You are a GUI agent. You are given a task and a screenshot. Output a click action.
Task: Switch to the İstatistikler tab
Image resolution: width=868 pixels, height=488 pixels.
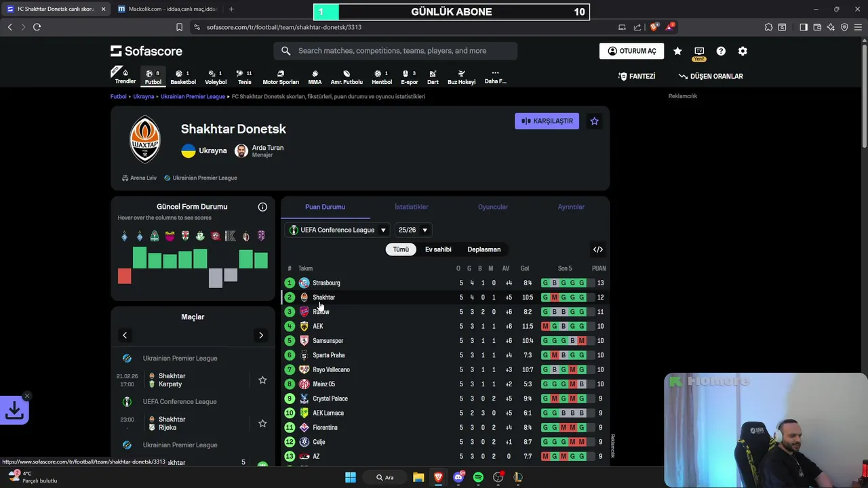click(x=412, y=207)
